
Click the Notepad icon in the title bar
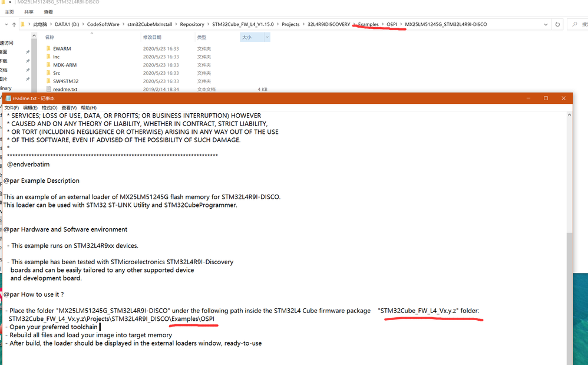[8, 98]
